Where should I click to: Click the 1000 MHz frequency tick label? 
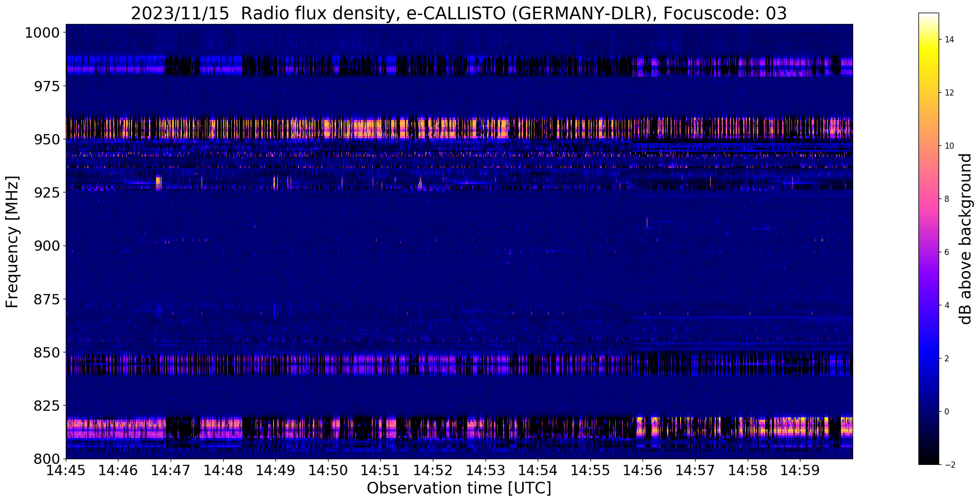pyautogui.click(x=42, y=33)
